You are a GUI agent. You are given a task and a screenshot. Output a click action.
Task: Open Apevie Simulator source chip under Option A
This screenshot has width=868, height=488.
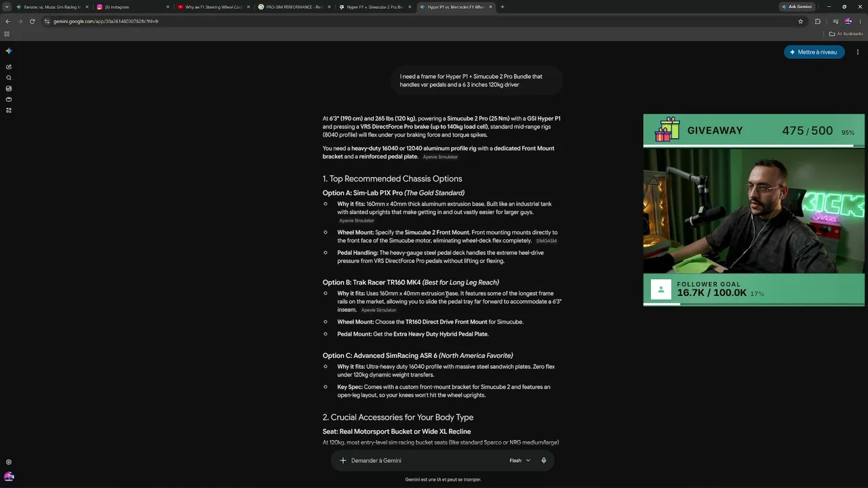357,221
